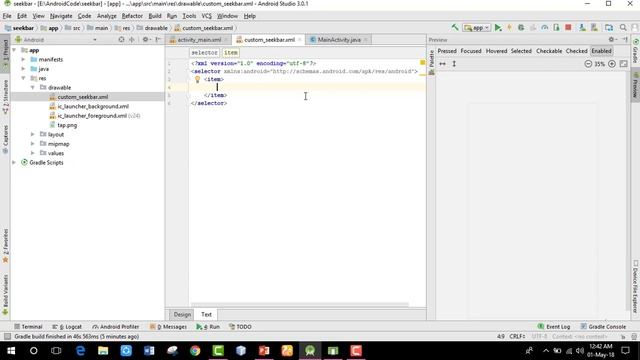The width and height of the screenshot is (640, 360).
Task: Click the Make Project hammer icon
Action: (455, 28)
